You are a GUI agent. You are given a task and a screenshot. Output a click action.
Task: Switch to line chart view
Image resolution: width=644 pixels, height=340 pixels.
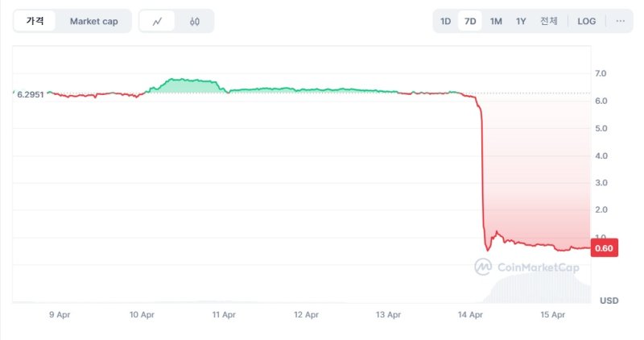pyautogui.click(x=157, y=21)
